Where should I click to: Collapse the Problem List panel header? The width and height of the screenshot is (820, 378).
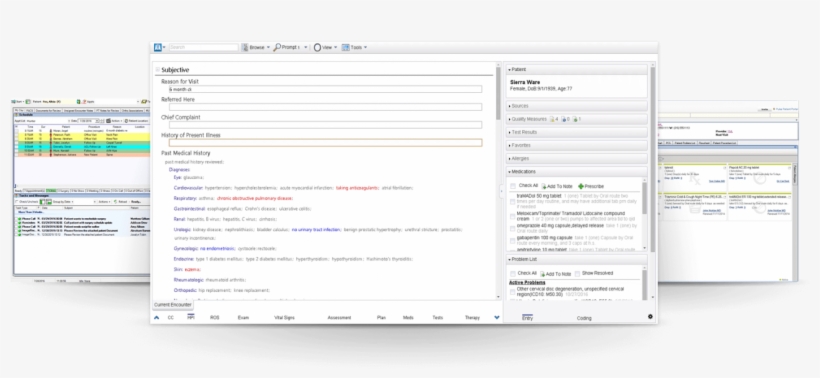point(576,259)
